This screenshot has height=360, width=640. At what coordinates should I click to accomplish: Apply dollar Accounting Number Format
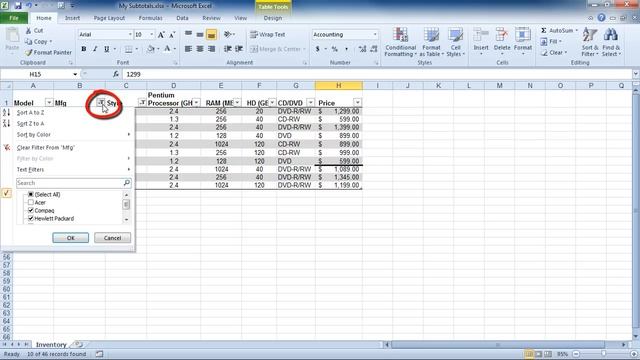coord(318,49)
